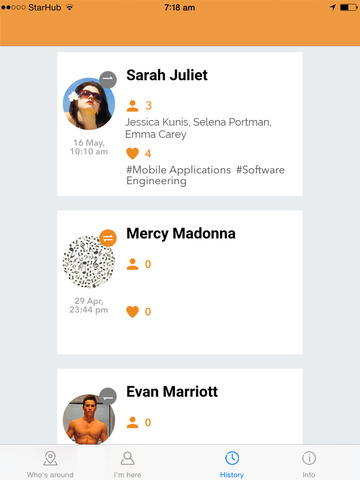Tap Sarah Juliet's profile photo
This screenshot has height=480, width=360.
click(89, 104)
